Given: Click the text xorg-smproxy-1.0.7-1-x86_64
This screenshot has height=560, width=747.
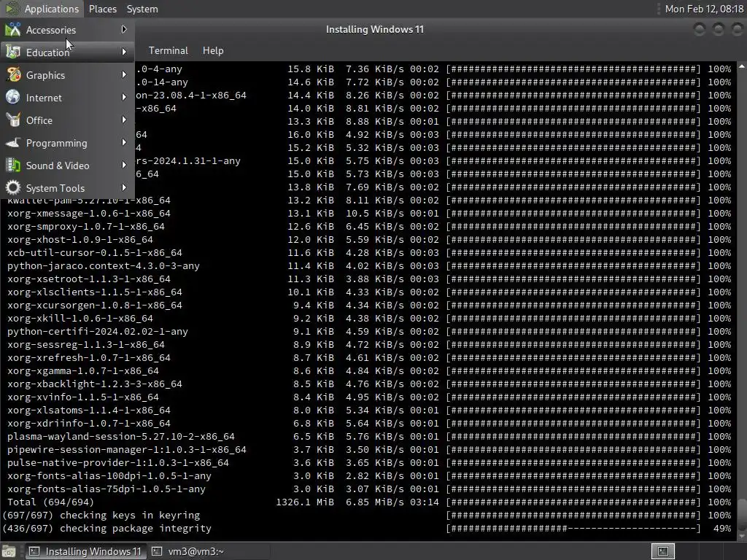Looking at the screenshot, I should pyautogui.click(x=86, y=227).
